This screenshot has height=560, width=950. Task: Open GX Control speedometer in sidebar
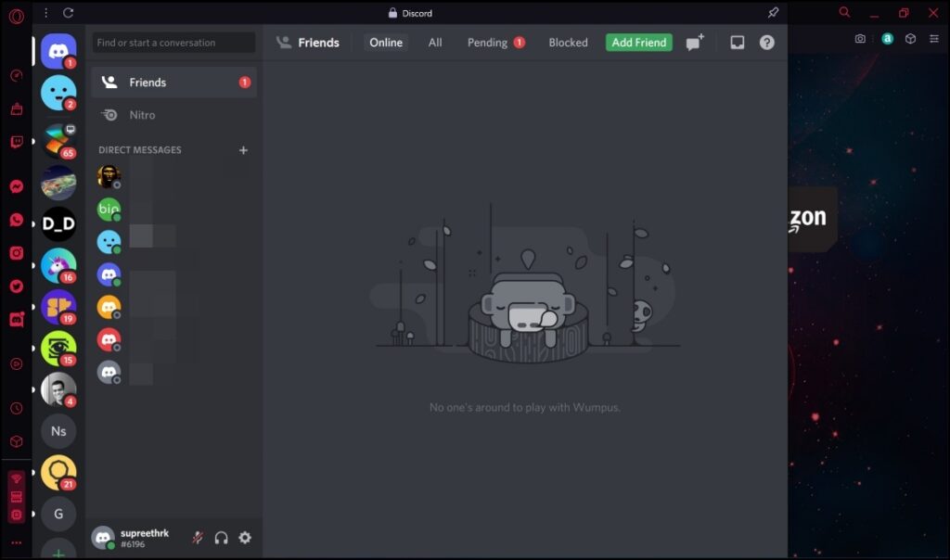pos(17,76)
